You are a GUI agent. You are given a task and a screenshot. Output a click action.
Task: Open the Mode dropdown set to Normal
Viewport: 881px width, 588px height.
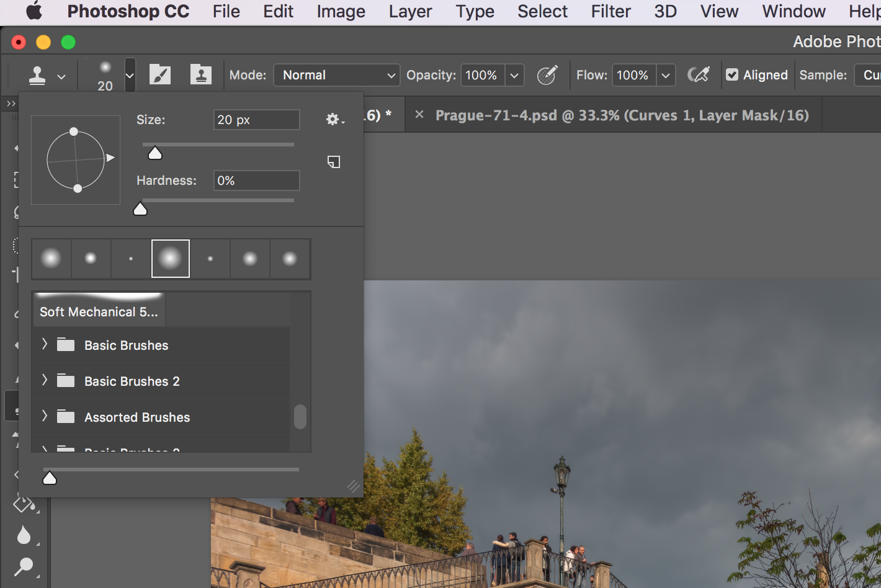(x=337, y=75)
